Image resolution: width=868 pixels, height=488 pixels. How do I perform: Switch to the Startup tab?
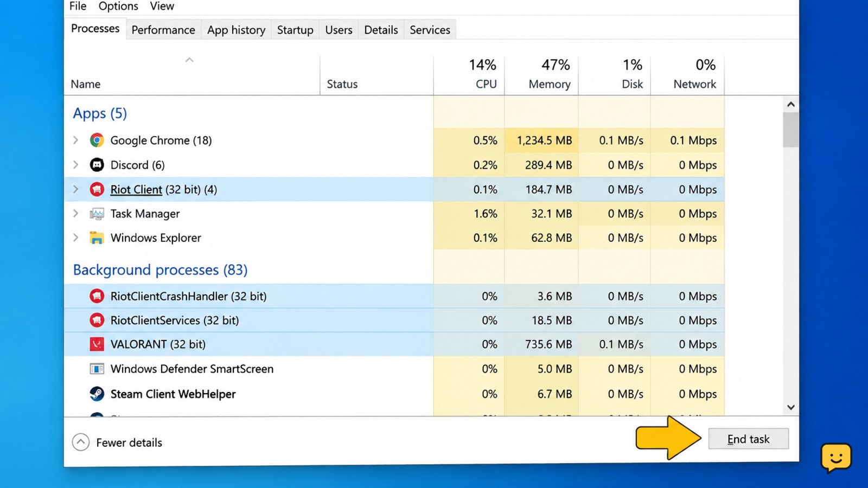(295, 30)
